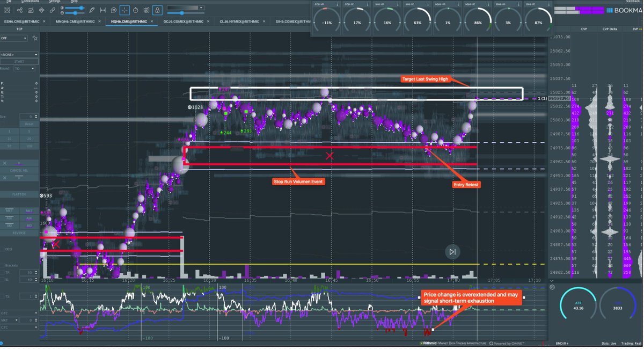Open the first GTC duration dropdown

point(19,313)
